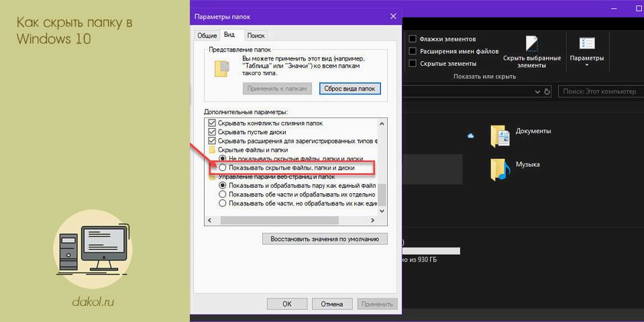Click the Применить button in dialog
The width and height of the screenshot is (644, 322).
(377, 305)
